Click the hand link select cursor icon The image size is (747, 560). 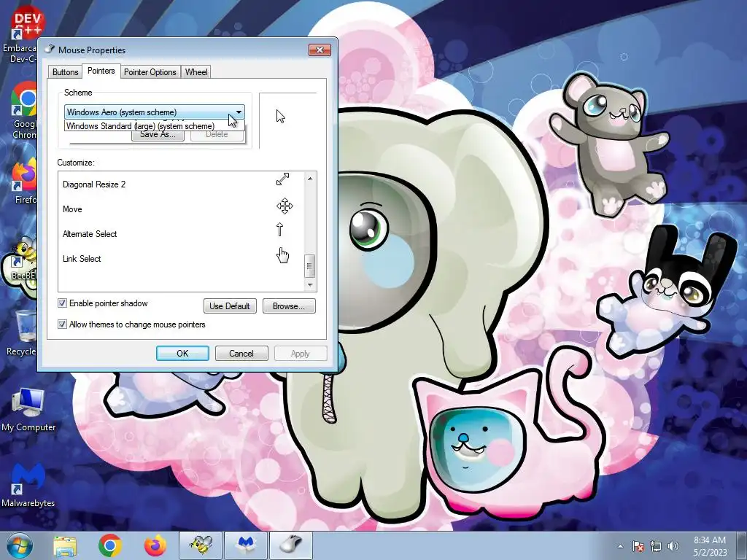(282, 255)
